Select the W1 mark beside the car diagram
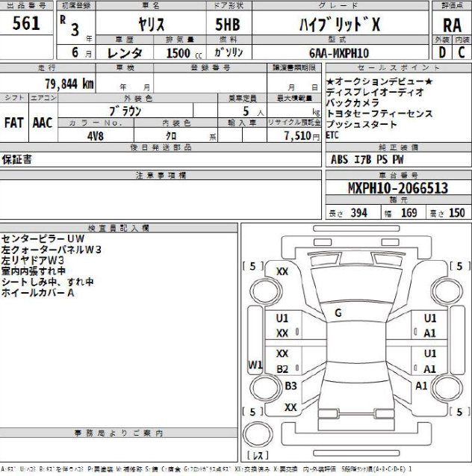 pyautogui.click(x=255, y=365)
